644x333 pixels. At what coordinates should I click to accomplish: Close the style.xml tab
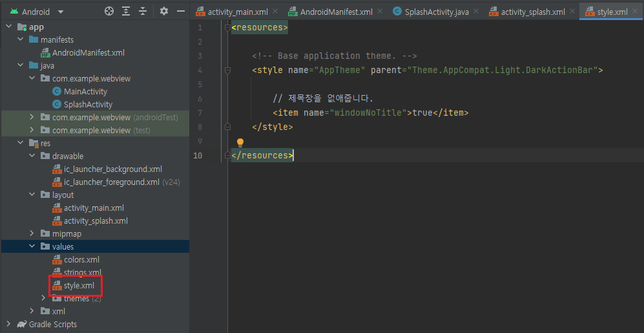[635, 12]
